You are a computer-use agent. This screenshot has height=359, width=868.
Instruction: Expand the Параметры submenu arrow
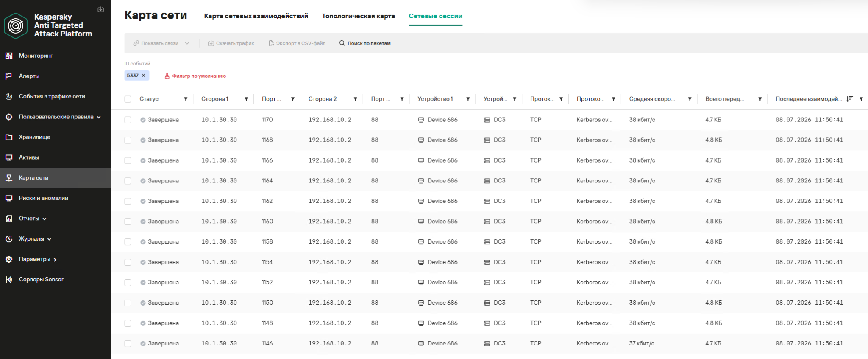[55, 260]
